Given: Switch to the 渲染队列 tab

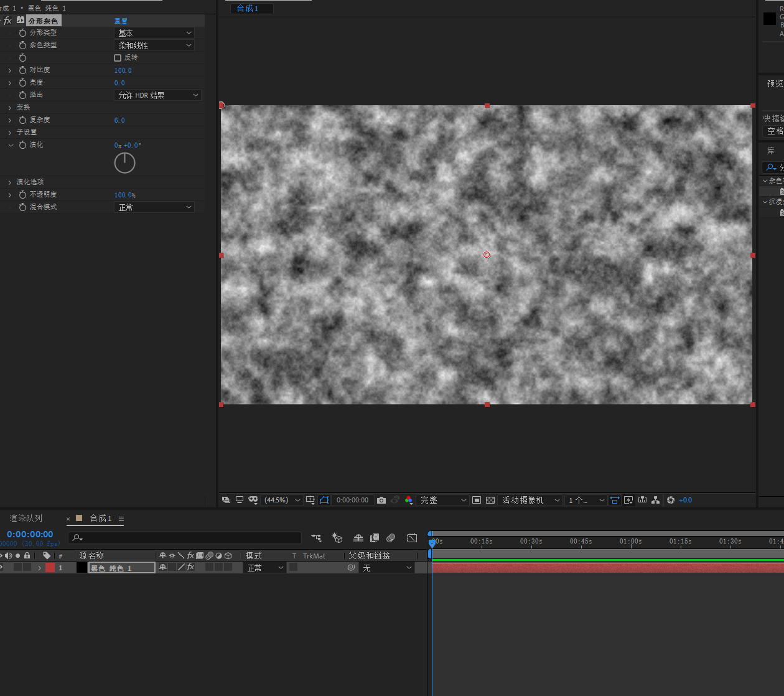Looking at the screenshot, I should pyautogui.click(x=26, y=518).
